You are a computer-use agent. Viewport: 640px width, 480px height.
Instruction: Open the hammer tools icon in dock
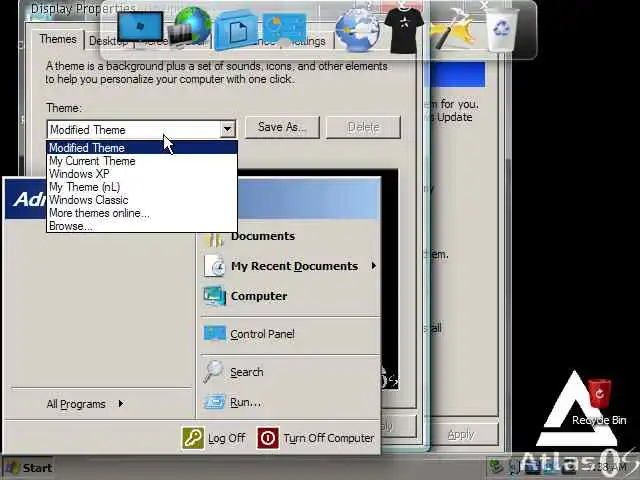tap(453, 30)
